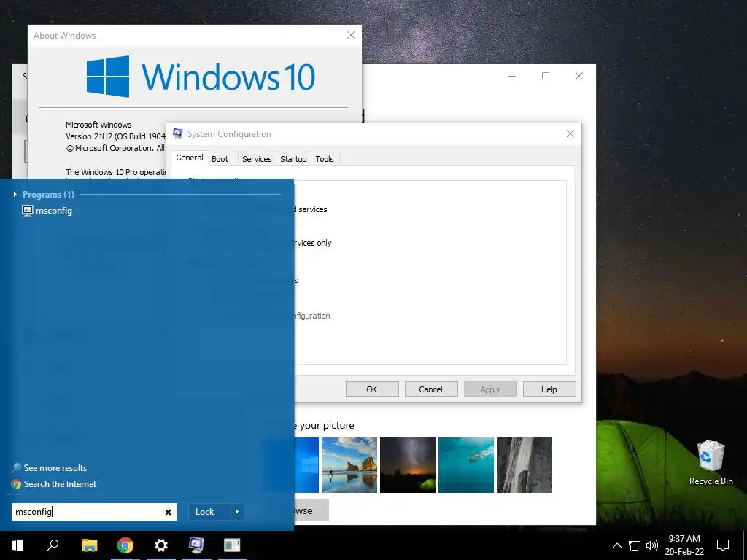Open the clock showing 9:37 AM
747x560 pixels.
(x=684, y=545)
